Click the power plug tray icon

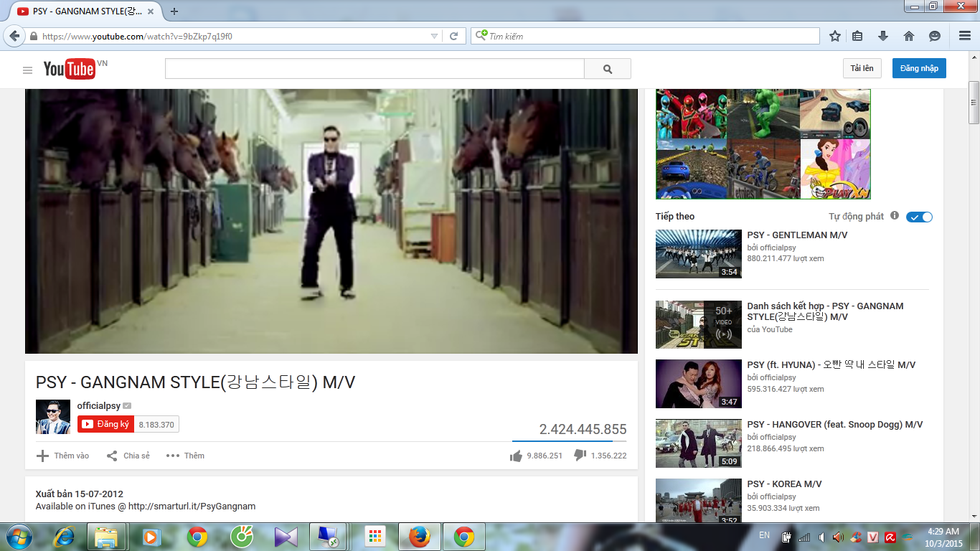(786, 537)
